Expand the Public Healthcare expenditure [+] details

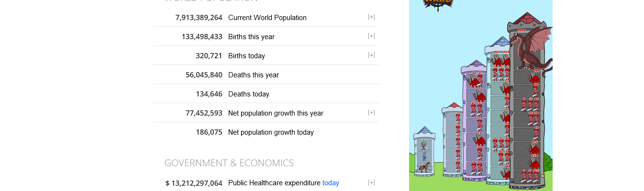pos(371,183)
